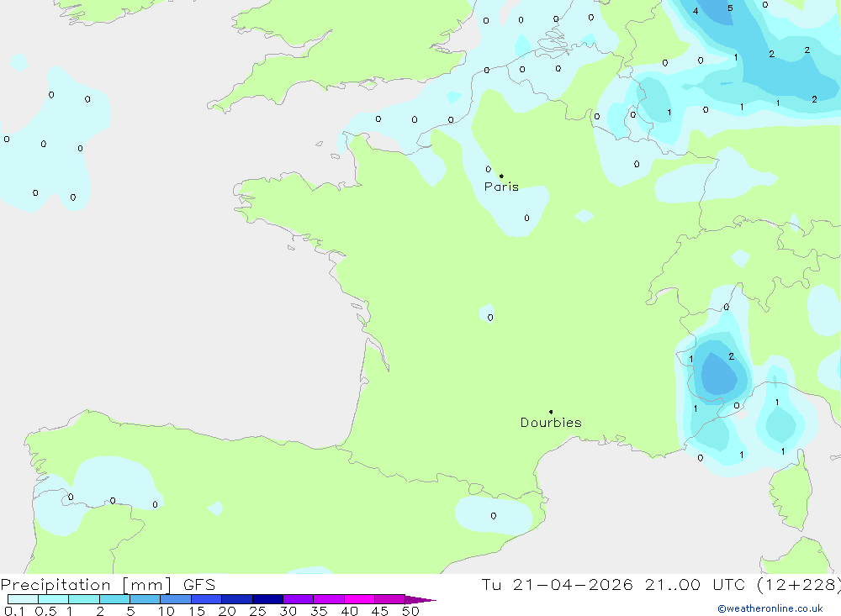This screenshot has height=616, width=841.
Task: Click the dark blue precipitation core over the Alps
Action: point(719,374)
